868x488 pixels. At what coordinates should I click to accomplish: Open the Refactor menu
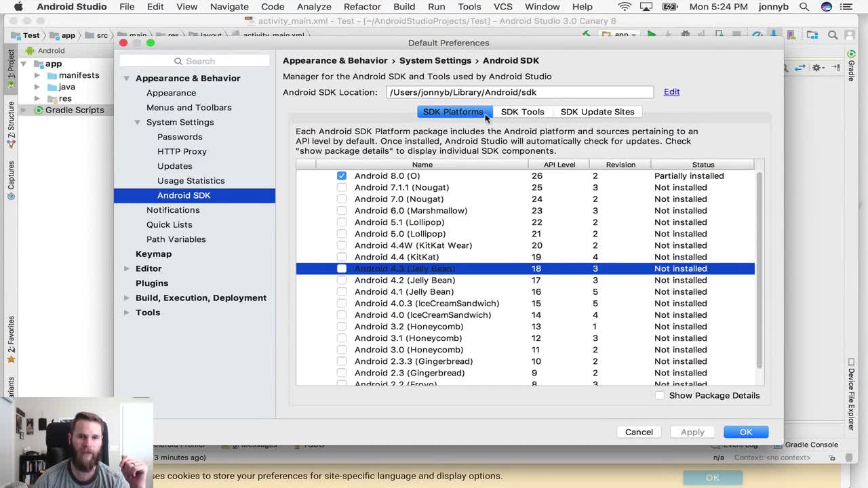click(x=362, y=7)
